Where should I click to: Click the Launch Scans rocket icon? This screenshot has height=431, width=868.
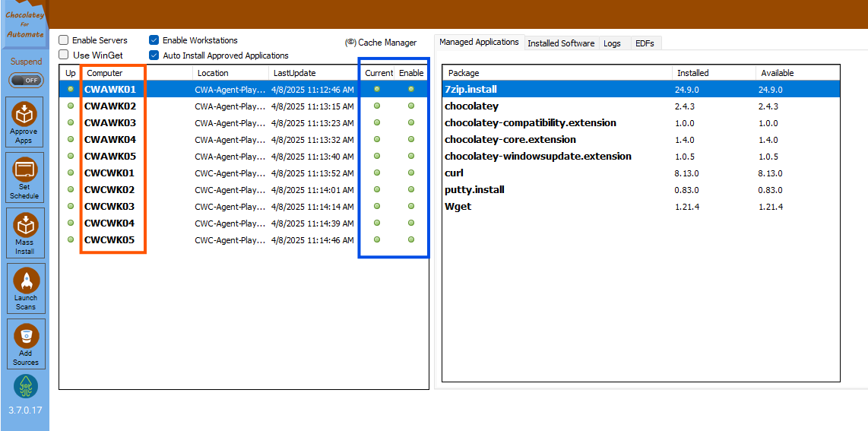[26, 280]
